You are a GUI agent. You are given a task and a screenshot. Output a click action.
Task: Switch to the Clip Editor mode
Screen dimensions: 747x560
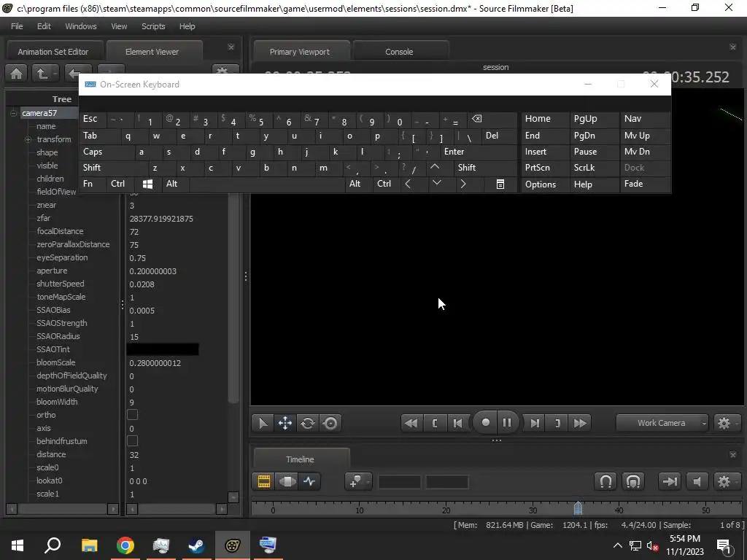pos(264,481)
